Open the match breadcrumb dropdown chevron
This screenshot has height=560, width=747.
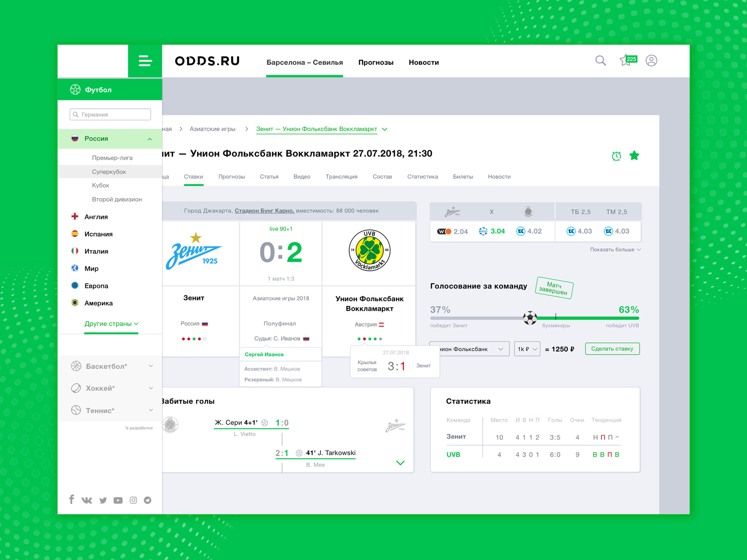click(x=385, y=129)
